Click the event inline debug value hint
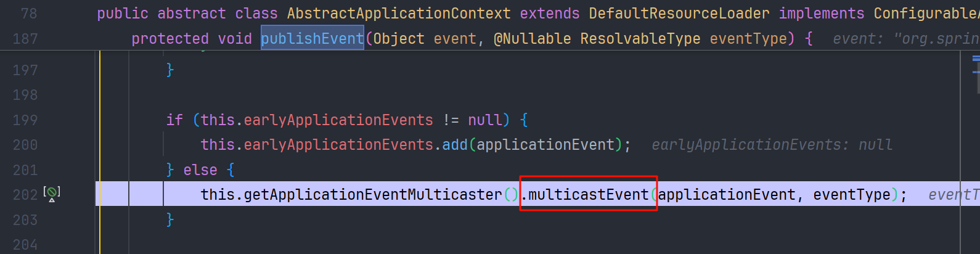The width and height of the screenshot is (980, 254). (x=905, y=39)
